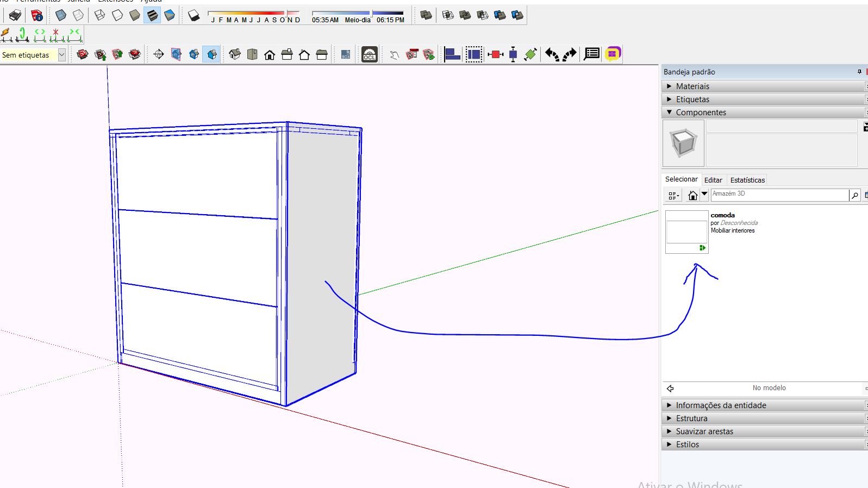The width and height of the screenshot is (868, 488).
Task: Switch to the Estatísticas tab
Action: coord(747,180)
